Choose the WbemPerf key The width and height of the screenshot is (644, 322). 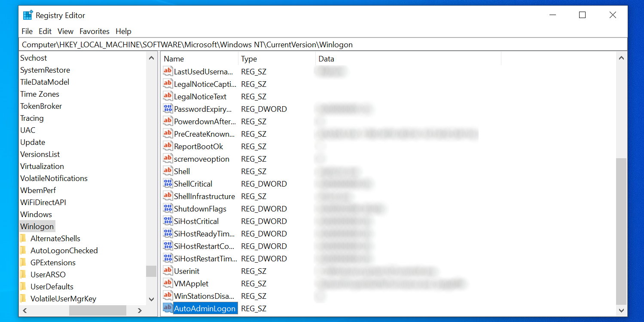click(38, 190)
